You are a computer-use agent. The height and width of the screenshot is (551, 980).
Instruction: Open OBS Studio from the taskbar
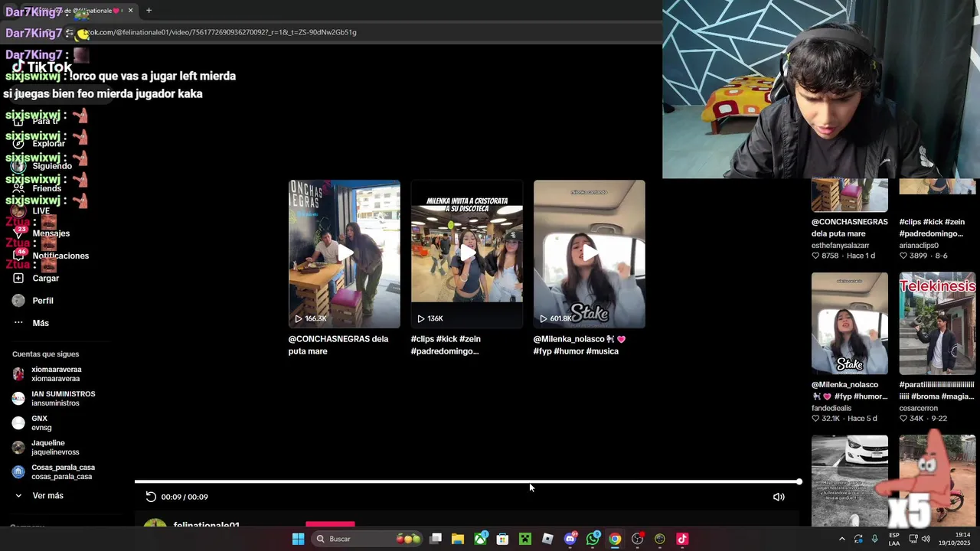pyautogui.click(x=638, y=539)
